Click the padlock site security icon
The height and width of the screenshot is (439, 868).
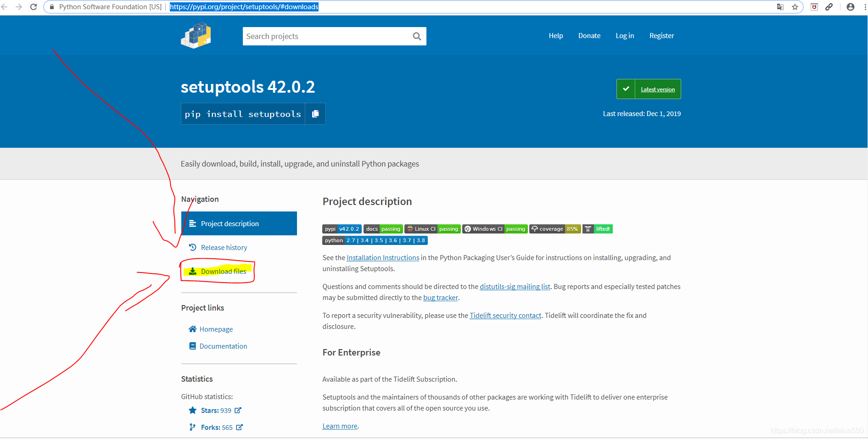(x=52, y=7)
